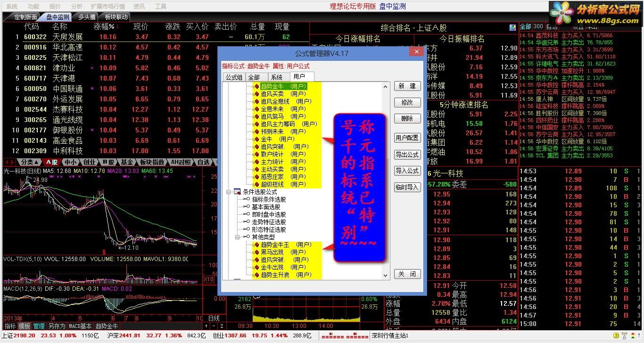Select 全部 filter tab in alert panel

click(x=525, y=26)
